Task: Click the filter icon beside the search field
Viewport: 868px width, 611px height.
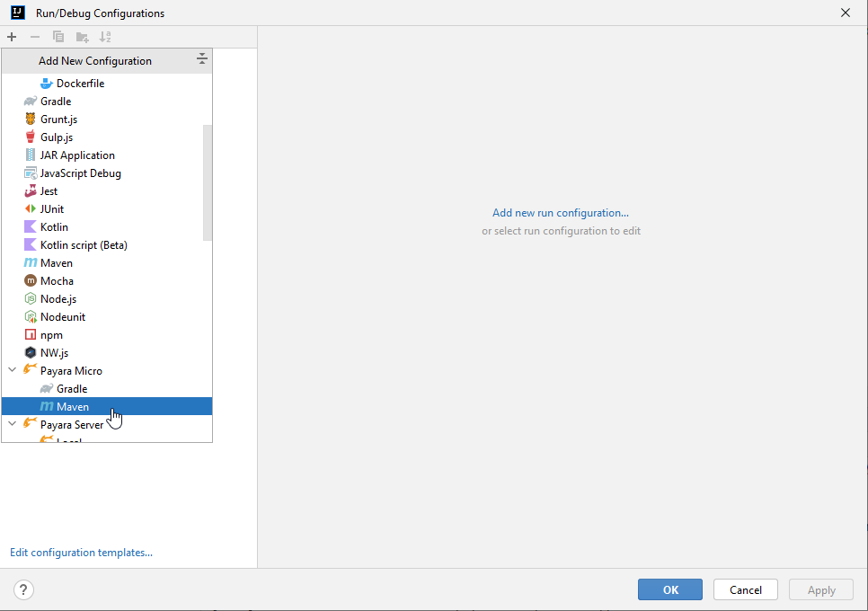Action: [x=202, y=59]
